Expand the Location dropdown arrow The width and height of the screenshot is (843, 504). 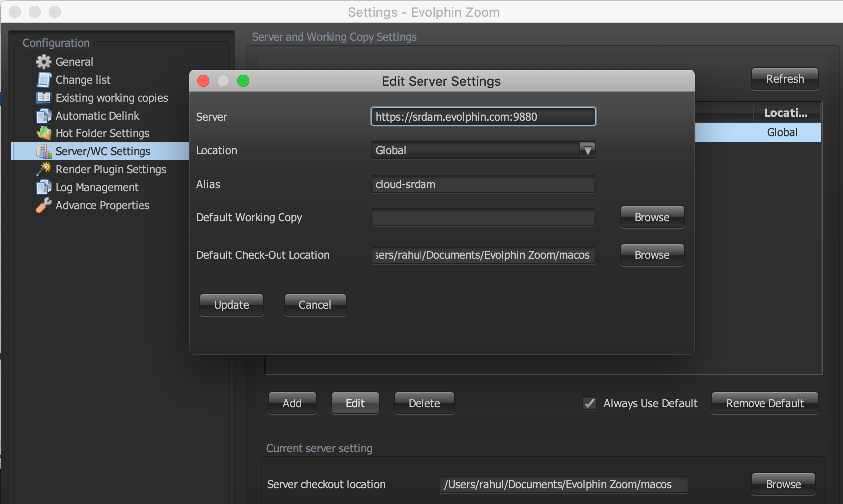(587, 150)
